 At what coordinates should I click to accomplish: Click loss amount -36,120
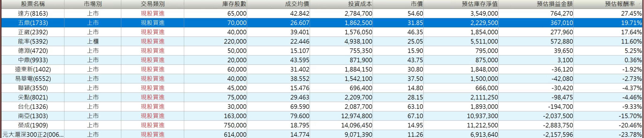point(562,69)
